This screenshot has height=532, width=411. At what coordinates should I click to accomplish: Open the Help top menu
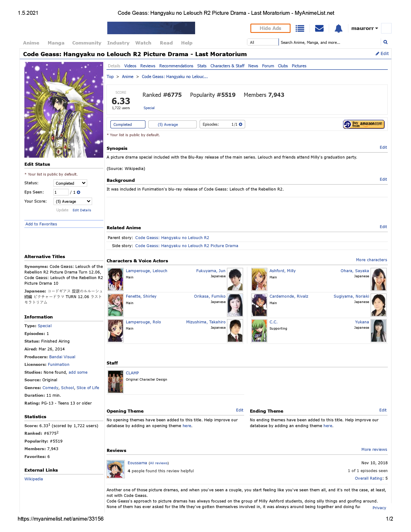[x=187, y=43]
